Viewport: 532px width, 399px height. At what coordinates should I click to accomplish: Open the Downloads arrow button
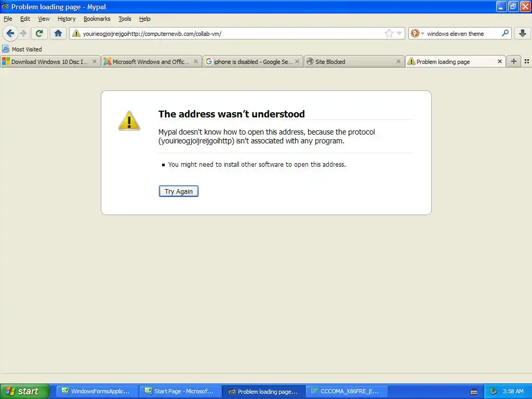(x=523, y=33)
